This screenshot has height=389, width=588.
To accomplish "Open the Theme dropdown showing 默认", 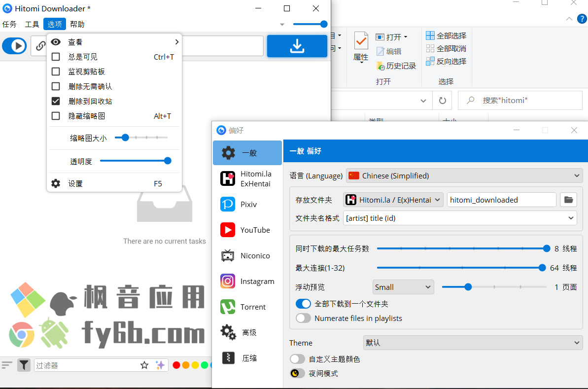I will click(x=473, y=343).
